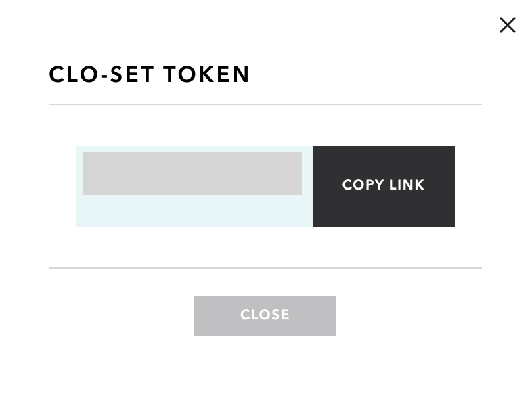This screenshot has height=398, width=532.
Task: Click the X icon to dismiss the dialog
Action: 507,25
